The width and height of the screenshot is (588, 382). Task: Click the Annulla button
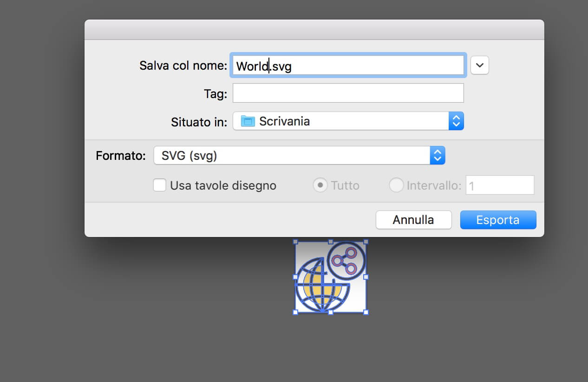[413, 220]
